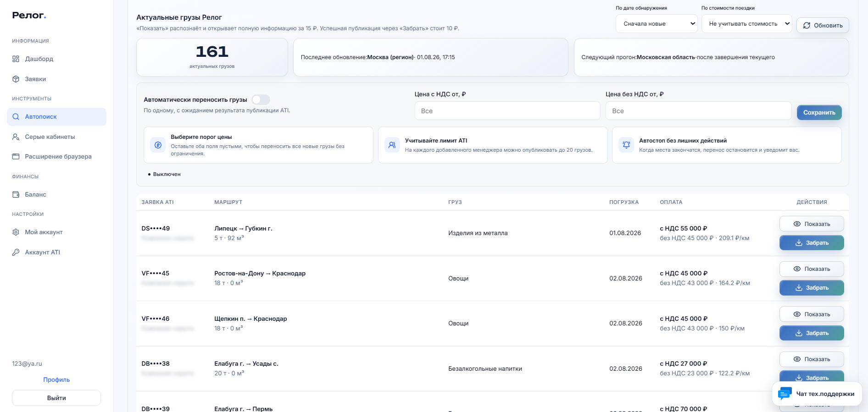Open the Баланс page
Screen dimensions: 868x412
[x=56, y=195]
